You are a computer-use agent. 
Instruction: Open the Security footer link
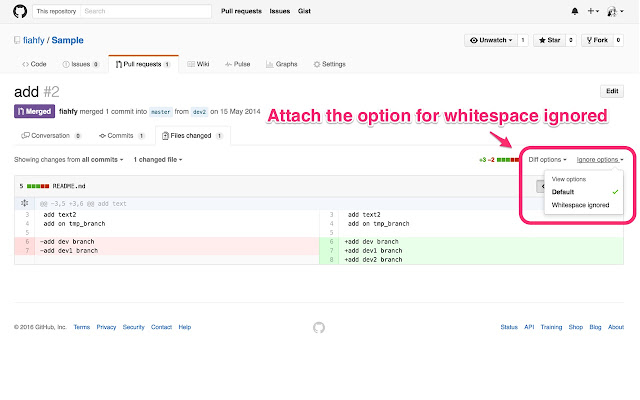[133, 327]
